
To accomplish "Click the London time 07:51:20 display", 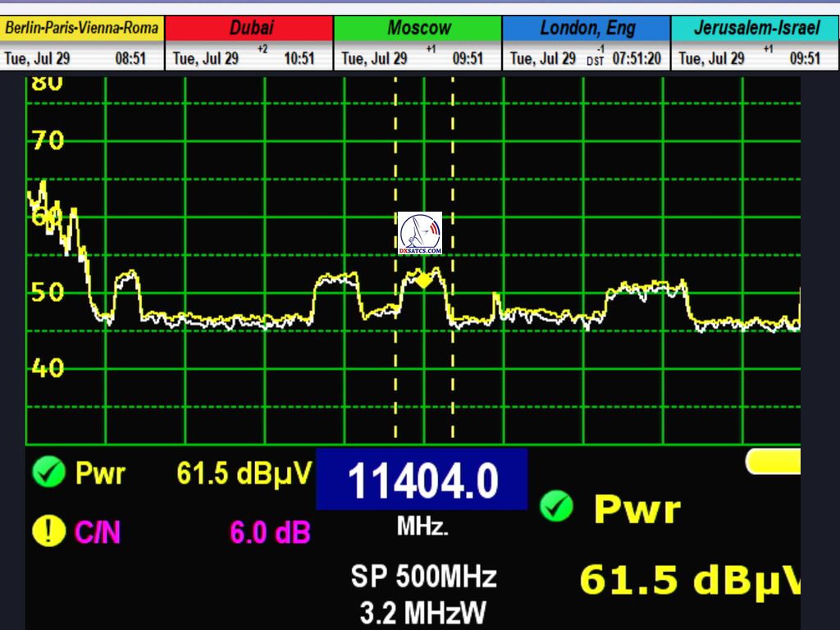I will pyautogui.click(x=637, y=58).
